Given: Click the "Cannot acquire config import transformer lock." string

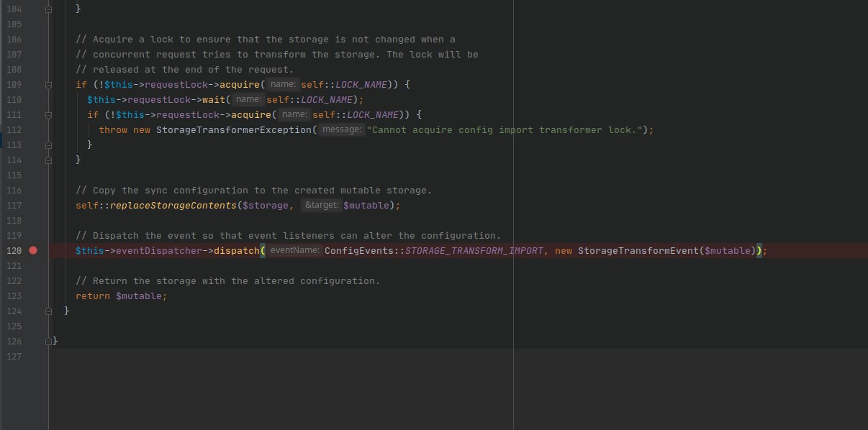Looking at the screenshot, I should (503, 129).
